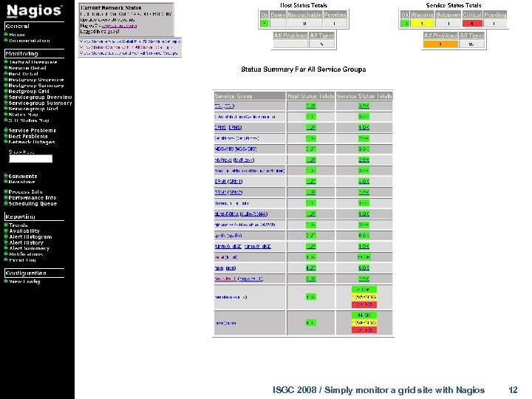Viewport: 532px width, 399px height.
Task: Click the bullet icon next to Service Problems
Action: tap(6, 130)
